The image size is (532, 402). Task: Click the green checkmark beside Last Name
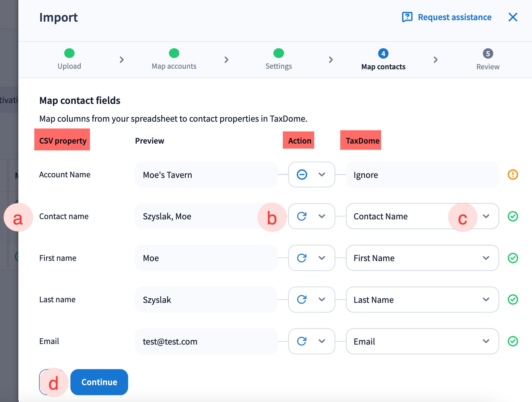point(513,300)
